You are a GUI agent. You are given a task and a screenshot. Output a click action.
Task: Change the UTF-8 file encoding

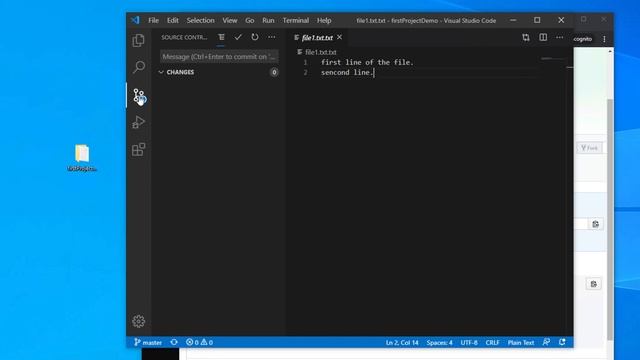click(469, 342)
